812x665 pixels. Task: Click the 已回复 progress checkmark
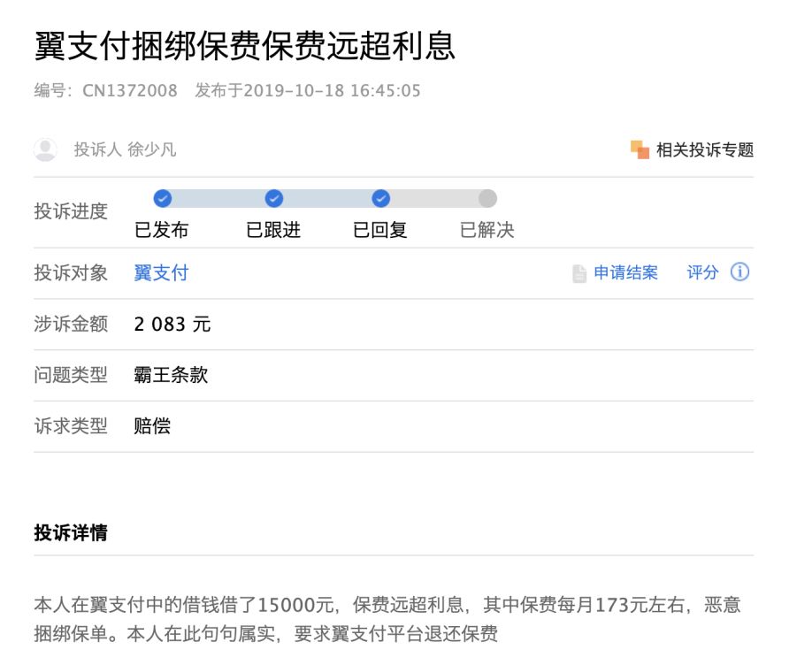click(380, 198)
